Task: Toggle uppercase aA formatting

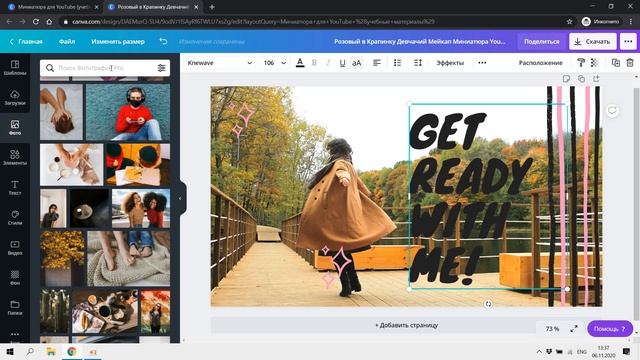Action: [x=356, y=63]
